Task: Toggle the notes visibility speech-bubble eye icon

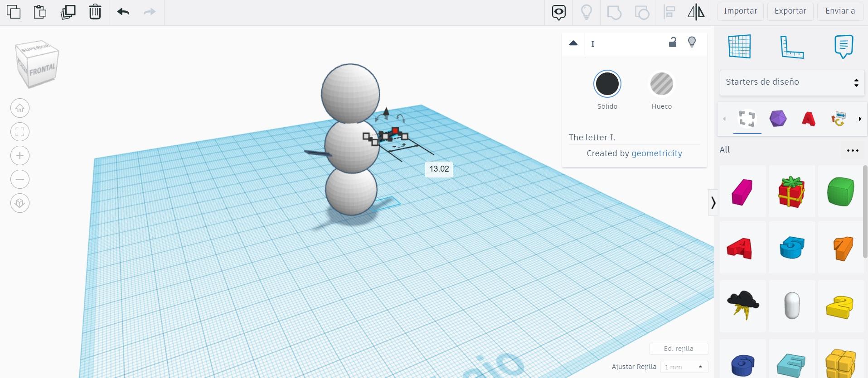Action: [559, 12]
